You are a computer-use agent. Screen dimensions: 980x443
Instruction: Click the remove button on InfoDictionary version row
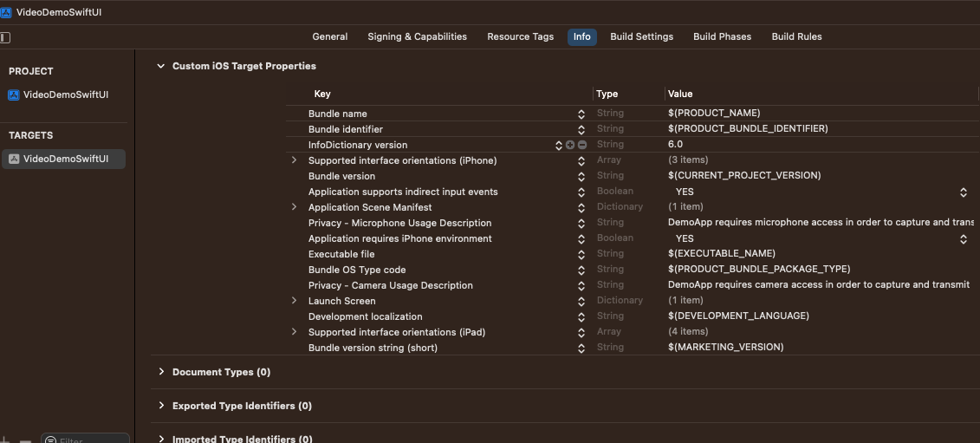point(582,145)
